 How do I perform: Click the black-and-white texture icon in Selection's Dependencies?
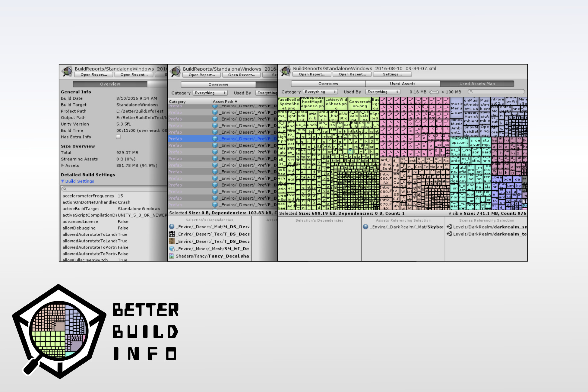point(172,234)
